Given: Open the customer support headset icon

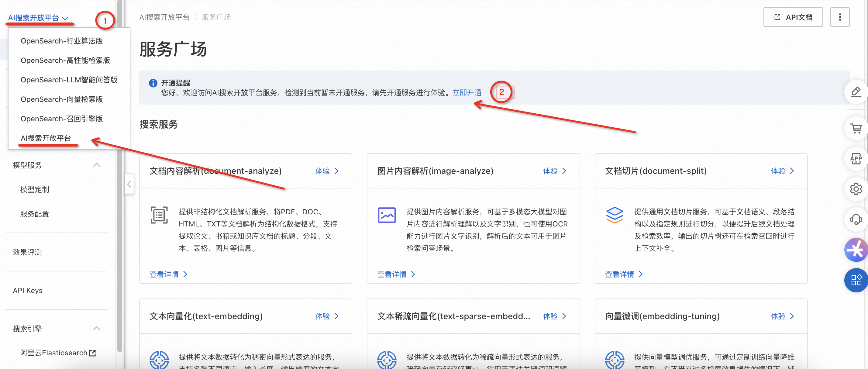Looking at the screenshot, I should click(x=856, y=219).
